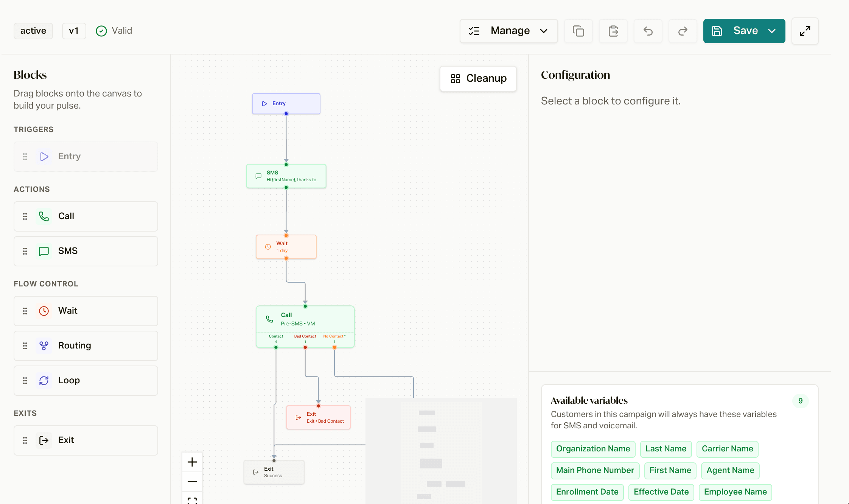849x504 pixels.
Task: Select the Exit Success node
Action: [274, 472]
